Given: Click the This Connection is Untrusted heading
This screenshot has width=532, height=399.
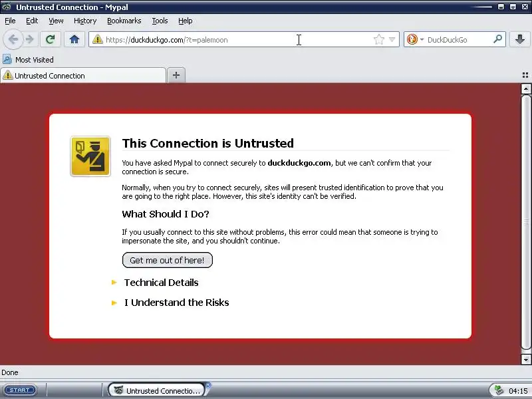Looking at the screenshot, I should click(207, 143).
